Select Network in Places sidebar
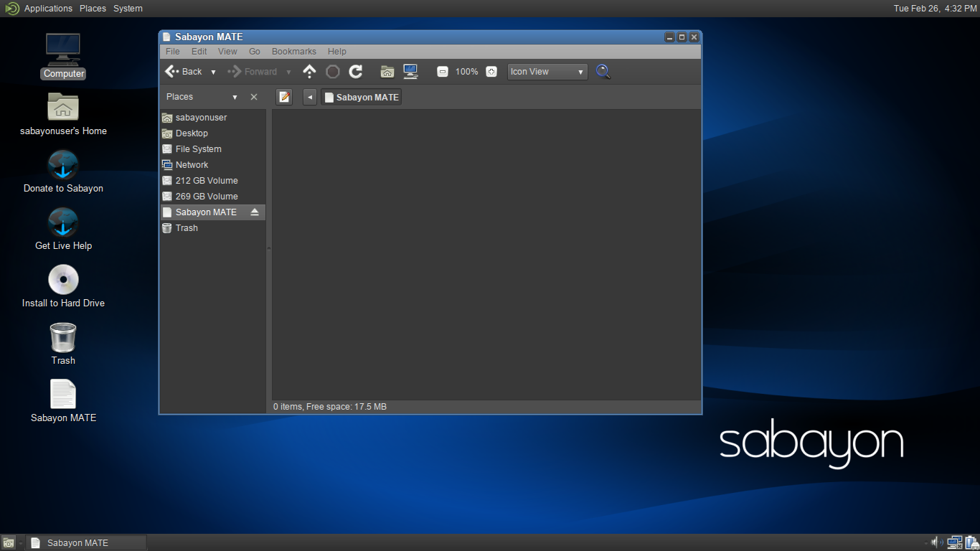Image resolution: width=980 pixels, height=551 pixels. click(x=212, y=165)
